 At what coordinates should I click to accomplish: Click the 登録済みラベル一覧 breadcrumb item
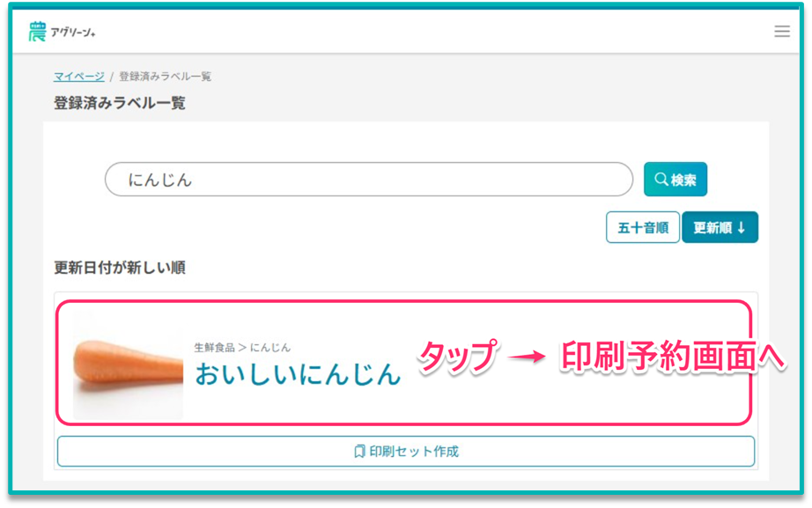(x=165, y=77)
